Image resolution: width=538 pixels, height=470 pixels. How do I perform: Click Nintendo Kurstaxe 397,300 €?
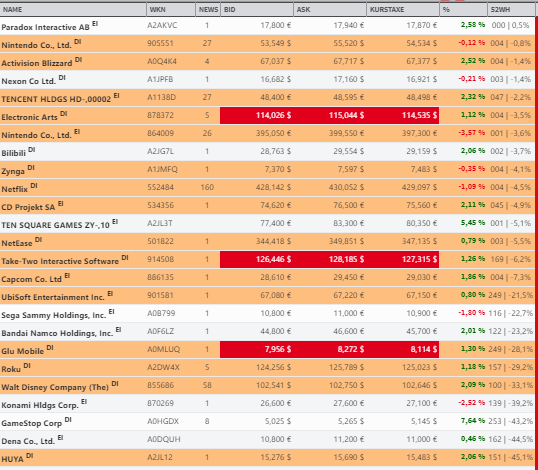click(420, 133)
